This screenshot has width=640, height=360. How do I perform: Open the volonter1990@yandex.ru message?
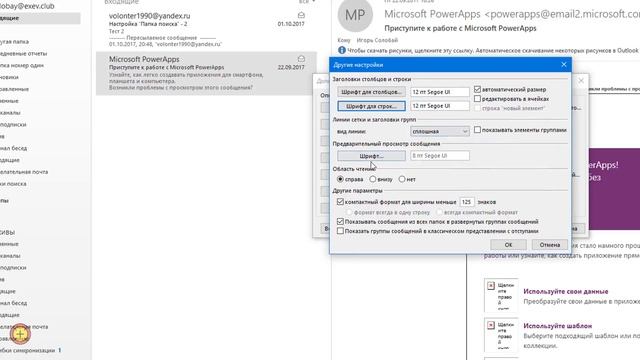(x=206, y=29)
